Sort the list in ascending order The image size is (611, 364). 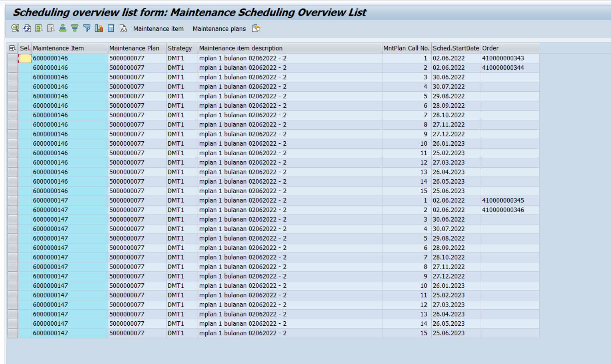pos(63,28)
